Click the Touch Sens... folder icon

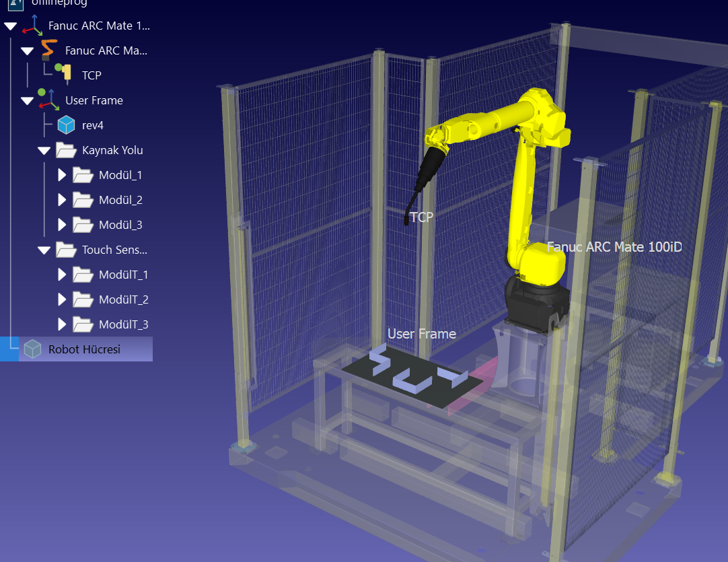click(66, 250)
